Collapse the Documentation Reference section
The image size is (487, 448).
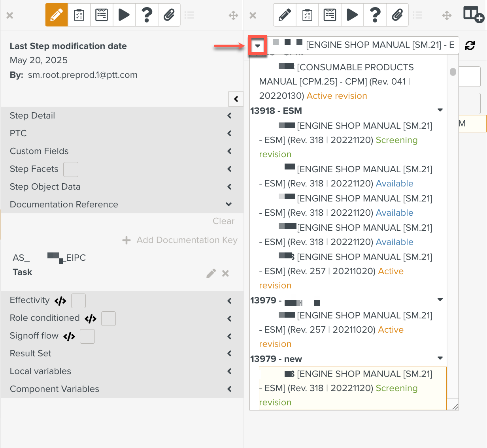tap(228, 204)
